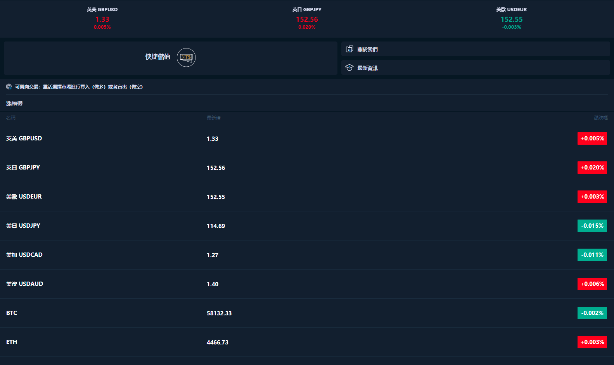Click the 152.56 price in the GBPJPY table row
Image resolution: width=614 pixels, height=365 pixels.
click(x=216, y=168)
